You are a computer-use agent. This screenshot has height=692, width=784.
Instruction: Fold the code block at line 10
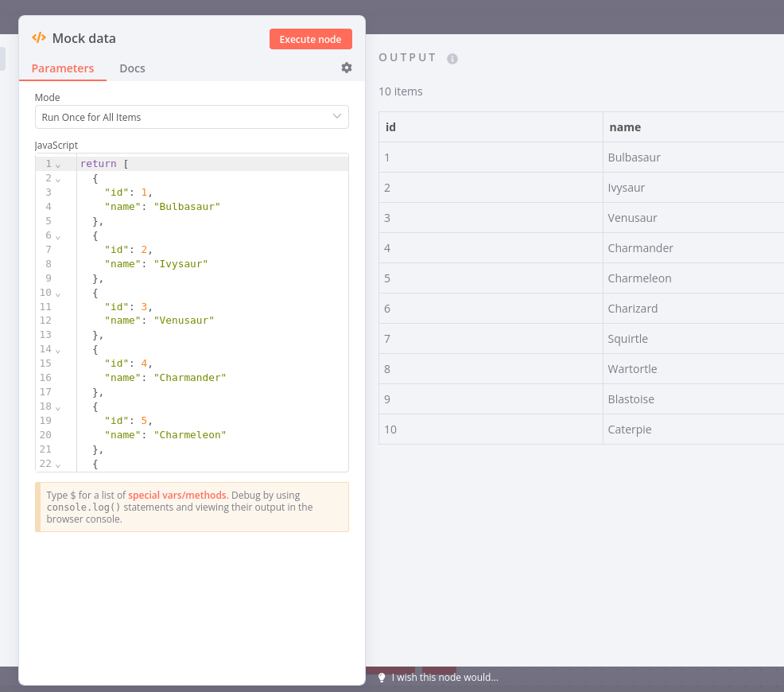[58, 294]
